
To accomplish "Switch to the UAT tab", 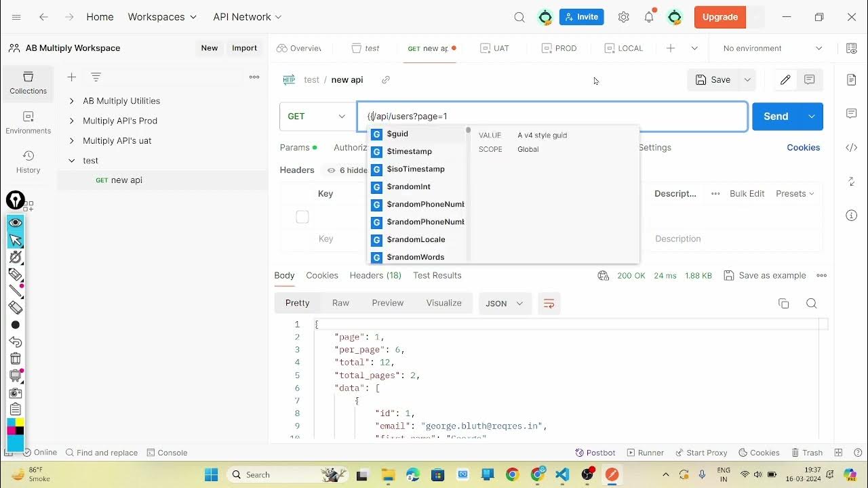I will coord(495,48).
